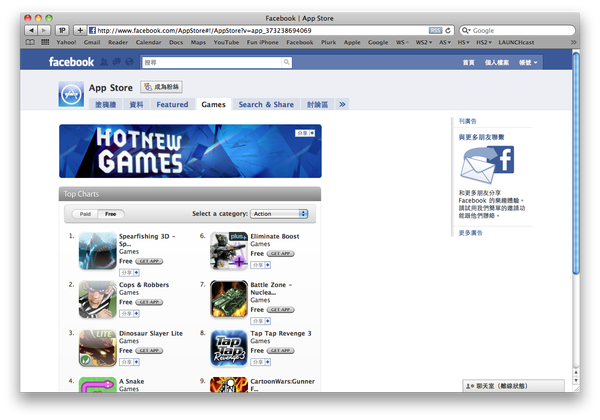This screenshot has width=600, height=420.
Task: Get the Eliminate Boost app
Action: [x=280, y=254]
